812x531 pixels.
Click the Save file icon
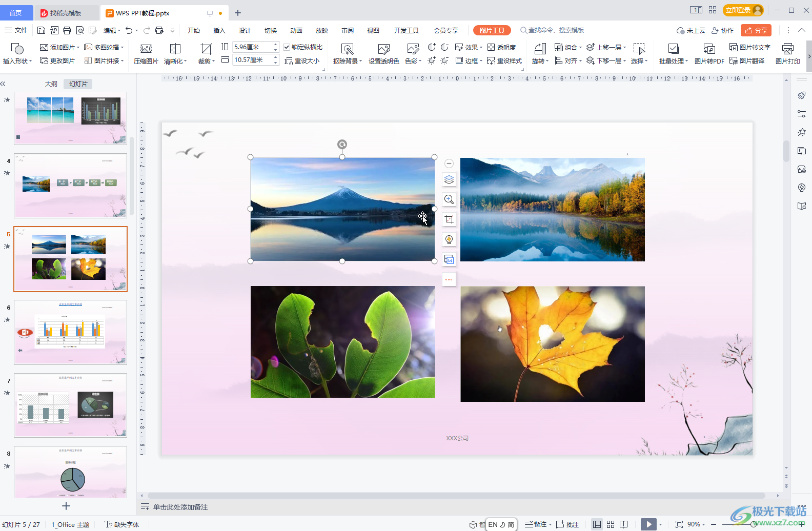[x=42, y=30]
